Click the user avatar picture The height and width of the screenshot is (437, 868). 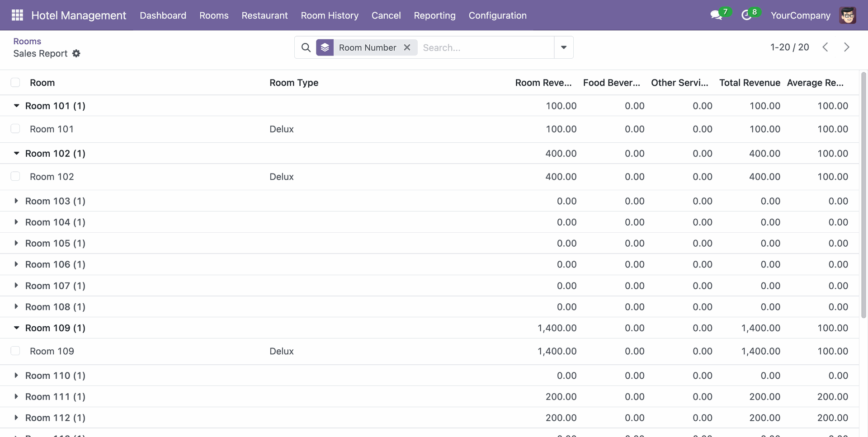point(847,15)
